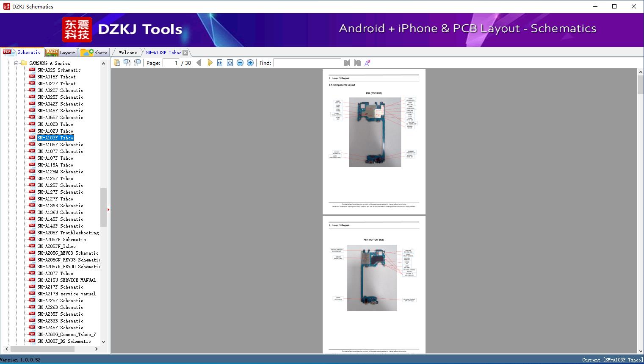
Task: Open SM-A145F Schematic file
Action: [60, 219]
